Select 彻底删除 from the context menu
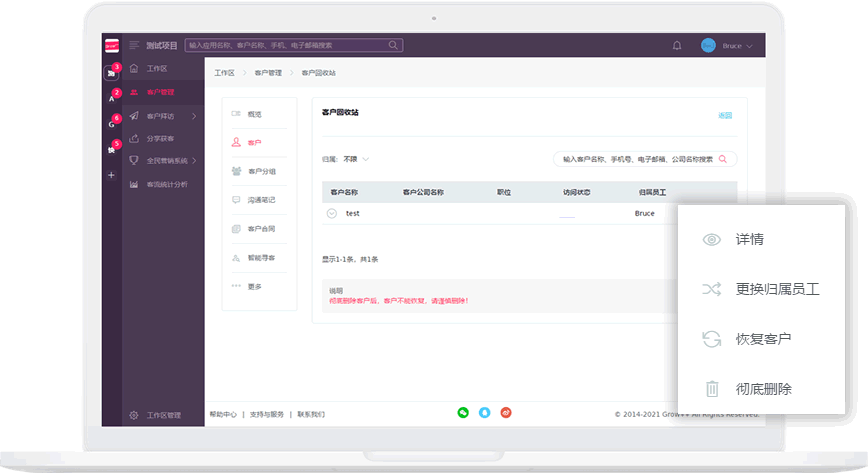Image resolution: width=868 pixels, height=473 pixels. tap(764, 389)
